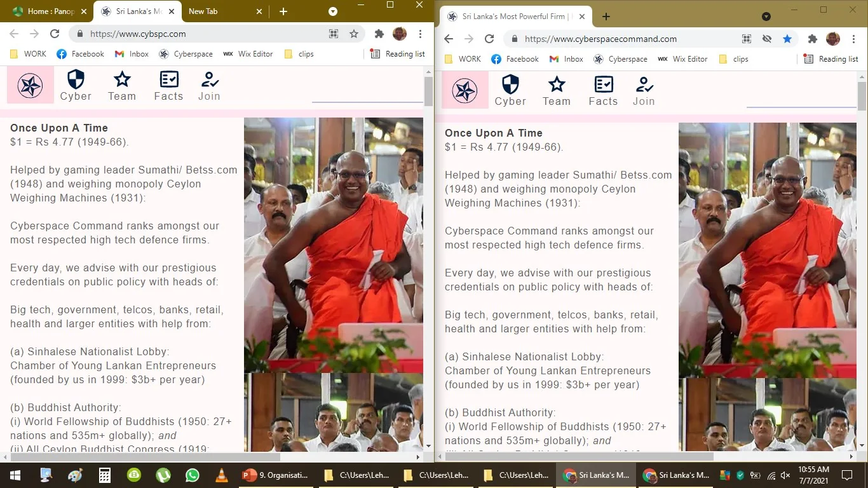This screenshot has height=488, width=868.
Task: Open Facts checklist link in left cybspc.com window
Action: pyautogui.click(x=168, y=86)
